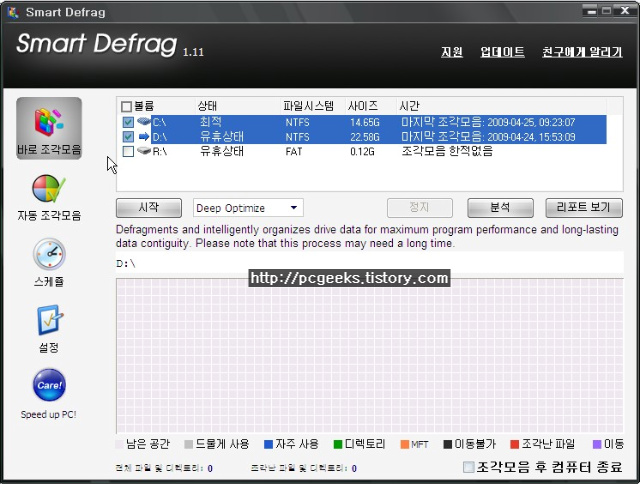
Task: Click the D:\ current drive path field
Action: pyautogui.click(x=370, y=263)
